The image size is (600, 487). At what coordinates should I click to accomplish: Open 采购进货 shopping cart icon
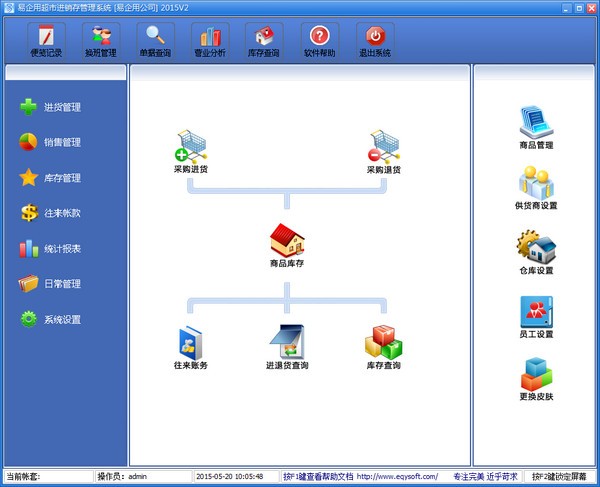(191, 151)
